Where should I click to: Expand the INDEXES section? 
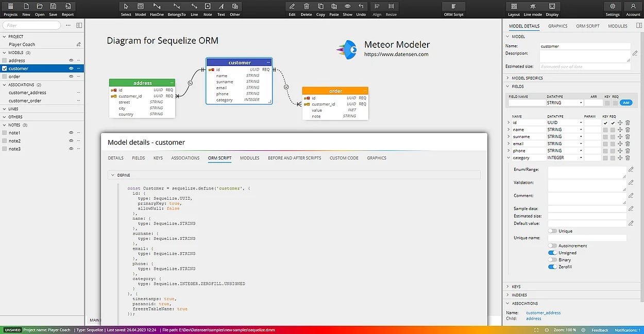pos(507,295)
